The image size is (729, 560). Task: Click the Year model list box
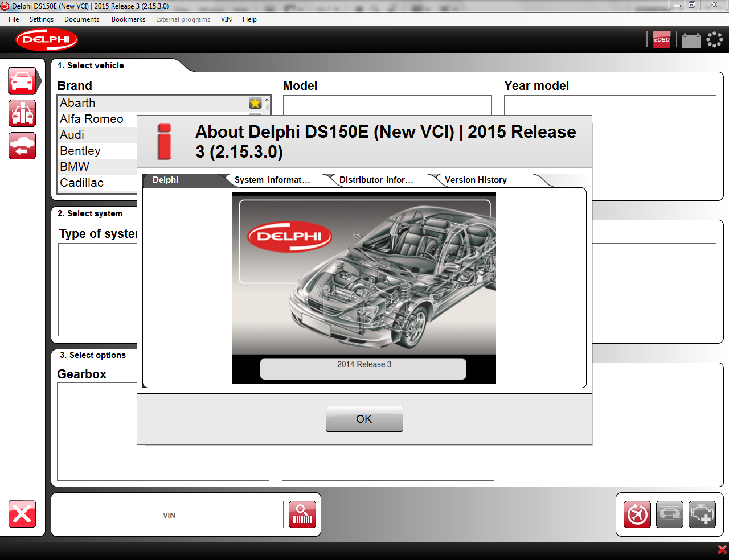[610, 145]
